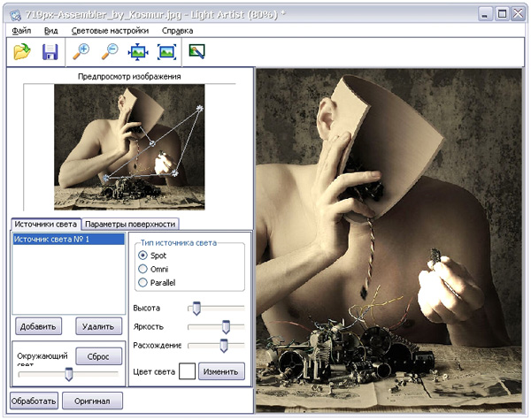The width and height of the screenshot is (531, 420).
Task: Switch to Параметры поверхности tab
Action: tap(131, 225)
